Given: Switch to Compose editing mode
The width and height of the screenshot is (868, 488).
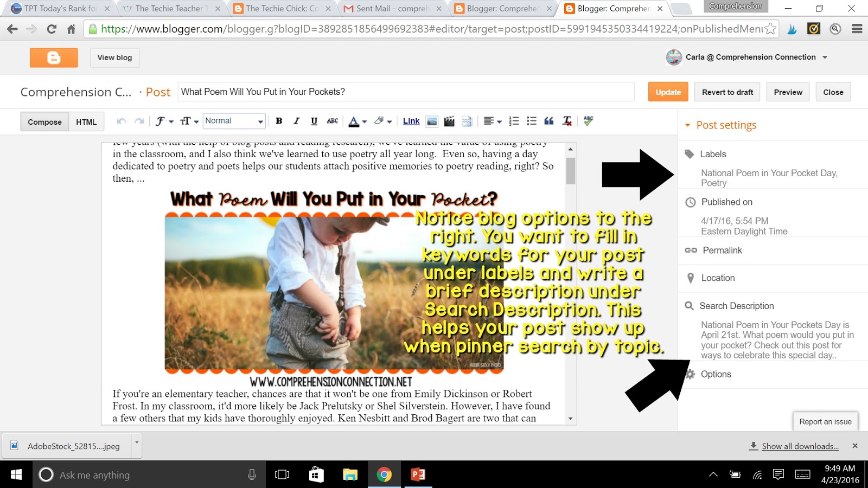Looking at the screenshot, I should (45, 122).
